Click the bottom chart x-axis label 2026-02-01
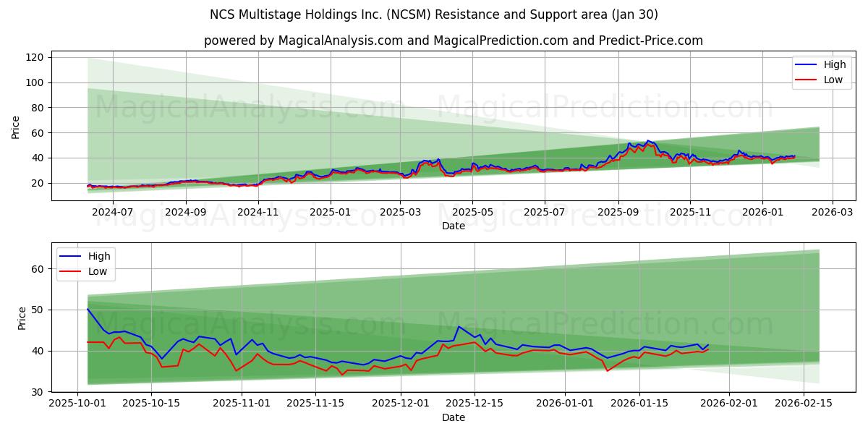The width and height of the screenshot is (868, 434). [729, 404]
